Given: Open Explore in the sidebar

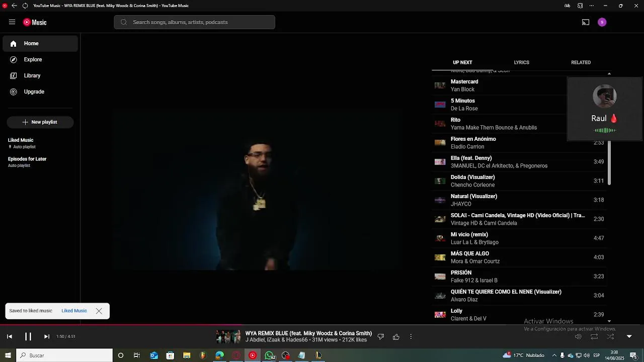Looking at the screenshot, I should (40, 60).
